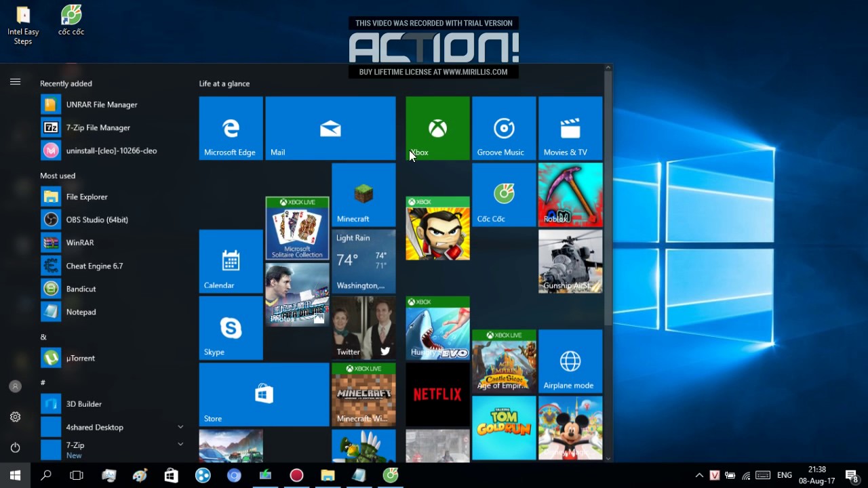Launch the Minecraft tile with grass block
This screenshot has width=868, height=488.
[x=363, y=195]
